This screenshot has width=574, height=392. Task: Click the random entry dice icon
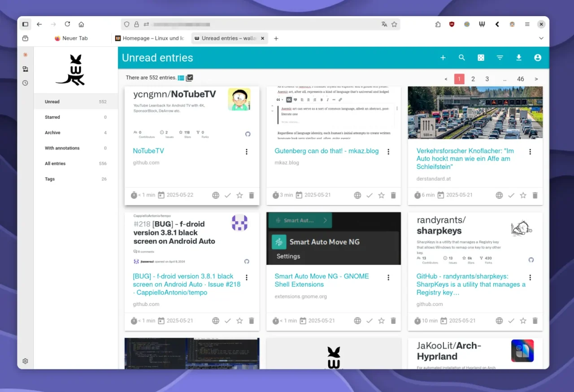481,58
